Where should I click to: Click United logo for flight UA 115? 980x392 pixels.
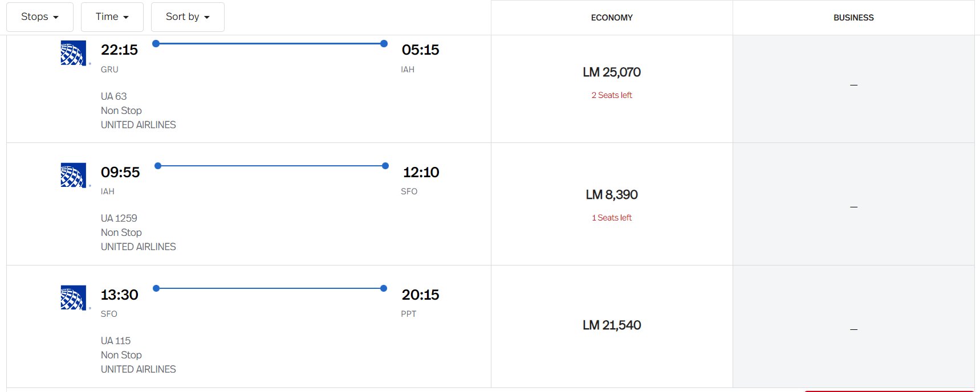74,298
